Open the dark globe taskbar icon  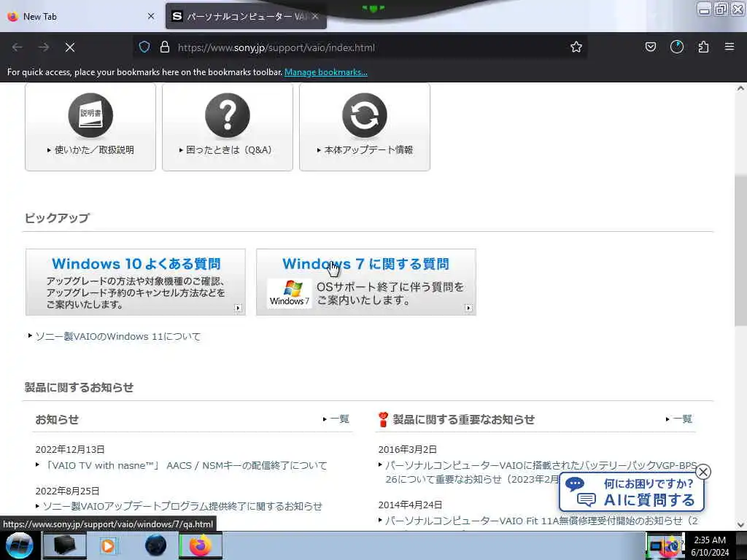coord(155,545)
